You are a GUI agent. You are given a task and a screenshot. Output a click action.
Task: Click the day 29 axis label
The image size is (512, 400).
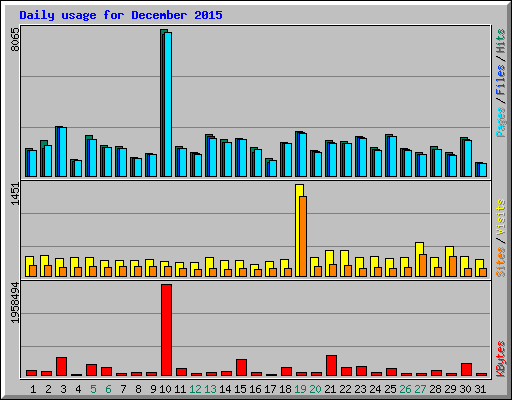[451, 389]
